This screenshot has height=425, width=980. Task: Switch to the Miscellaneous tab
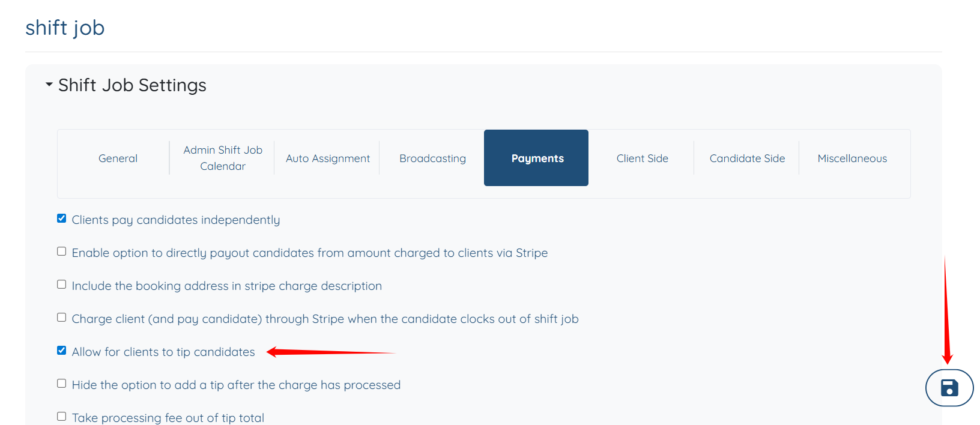pyautogui.click(x=852, y=158)
